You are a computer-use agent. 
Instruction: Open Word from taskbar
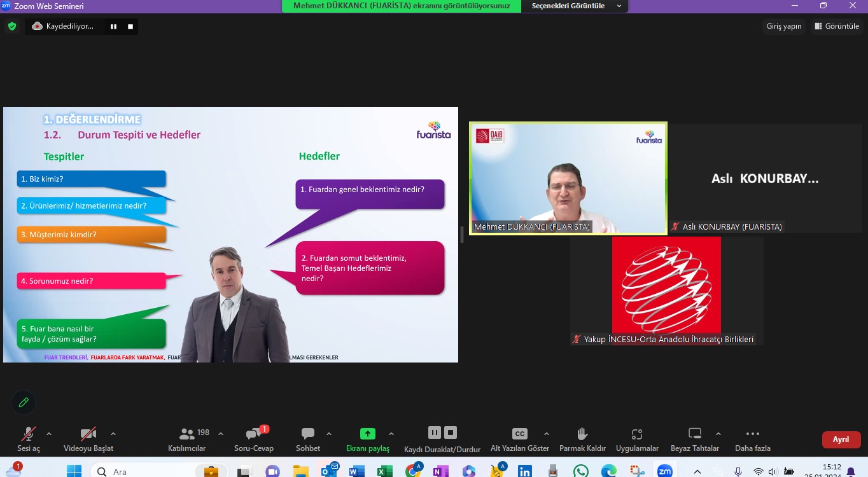pyautogui.click(x=356, y=471)
